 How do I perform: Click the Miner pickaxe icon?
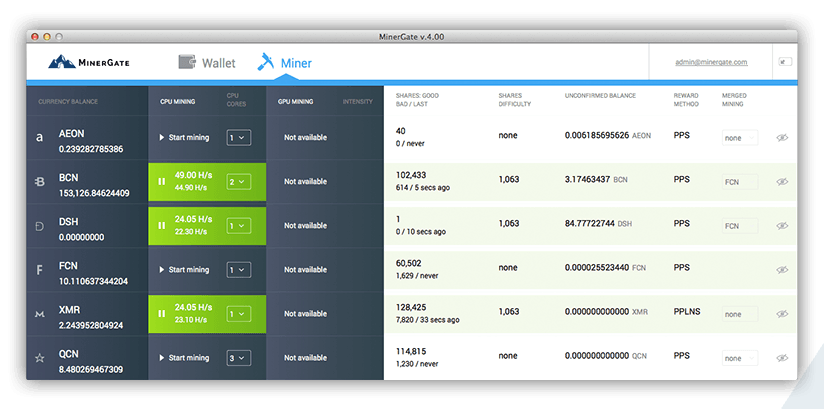tap(266, 62)
